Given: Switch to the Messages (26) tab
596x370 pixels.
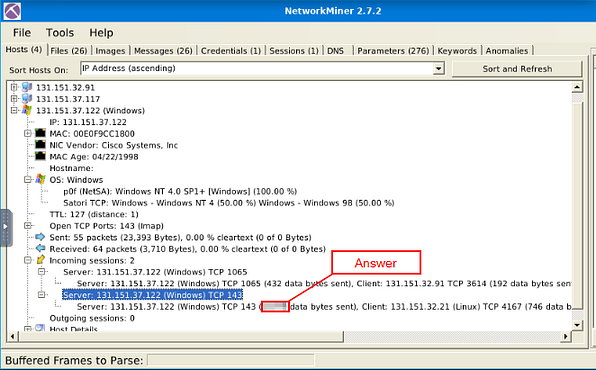Looking at the screenshot, I should pyautogui.click(x=163, y=51).
